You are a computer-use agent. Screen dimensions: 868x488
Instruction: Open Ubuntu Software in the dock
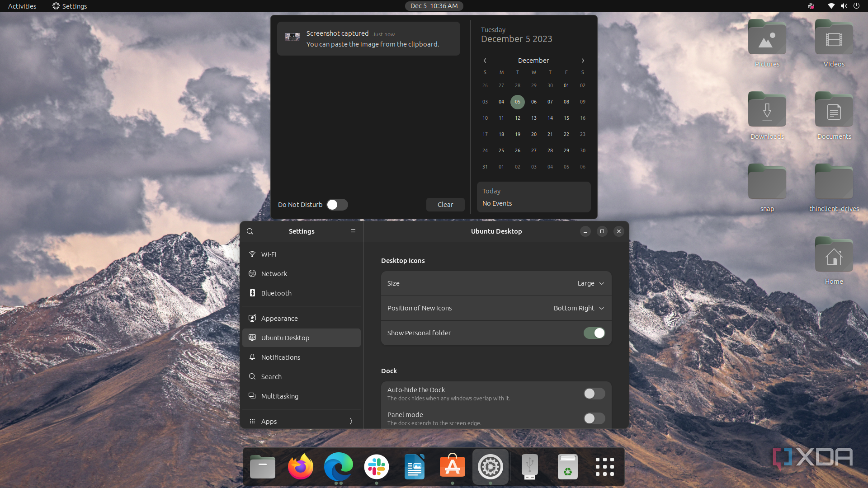[453, 467]
